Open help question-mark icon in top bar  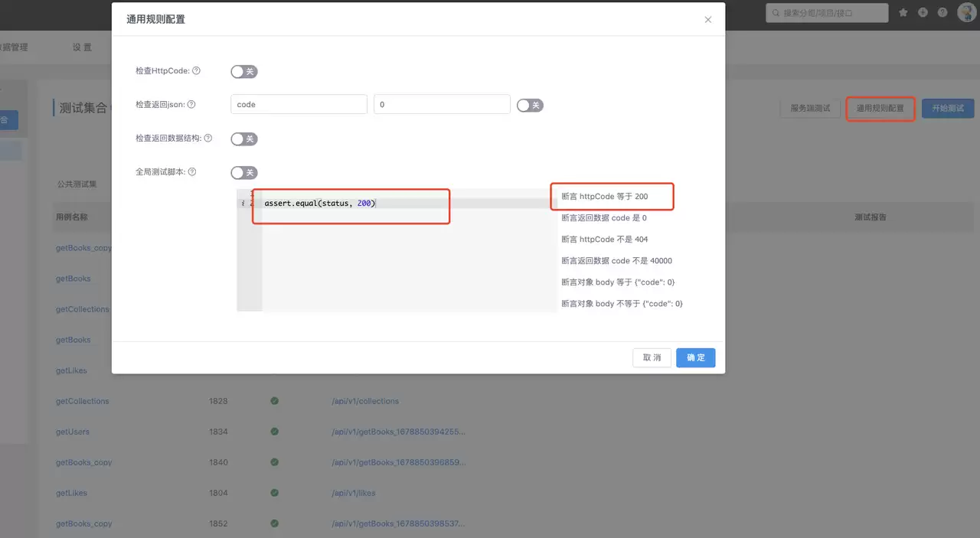[942, 12]
